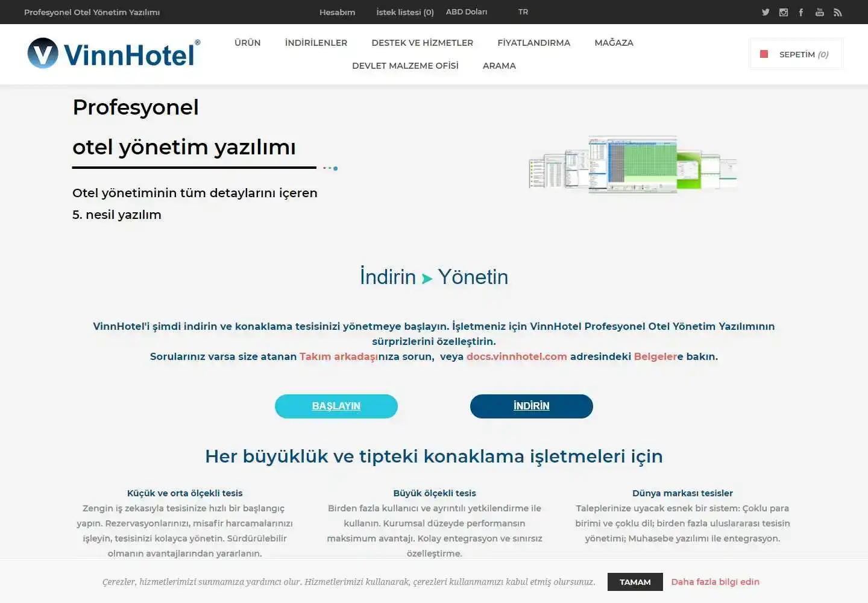The height and width of the screenshot is (603, 868).
Task: Open the DEVLET MALZEME OFİSİ menu
Action: tap(405, 66)
